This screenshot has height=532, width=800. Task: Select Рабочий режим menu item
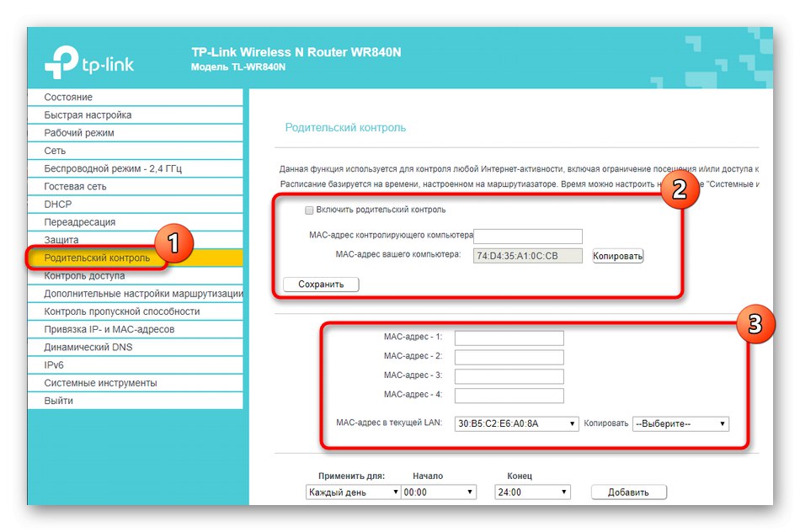(x=136, y=133)
